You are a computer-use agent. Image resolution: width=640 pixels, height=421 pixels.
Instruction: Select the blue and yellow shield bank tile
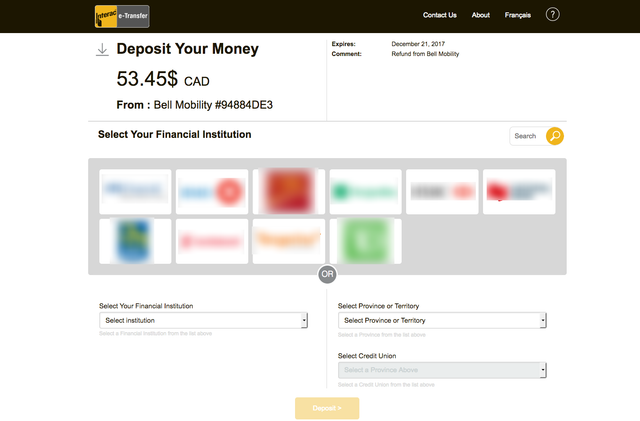coord(135,241)
